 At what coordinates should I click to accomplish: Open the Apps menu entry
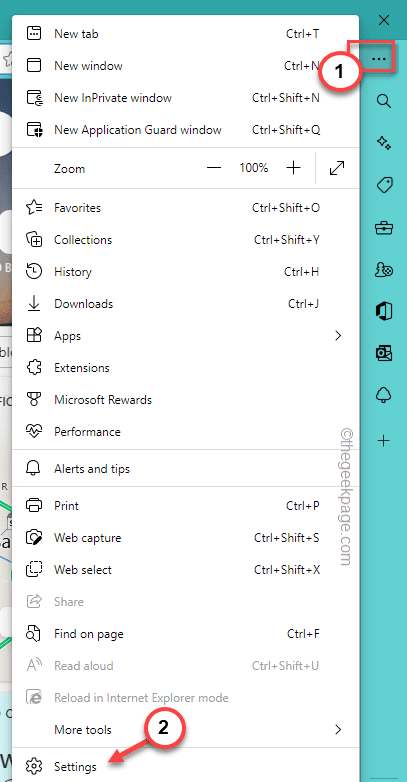pos(186,336)
